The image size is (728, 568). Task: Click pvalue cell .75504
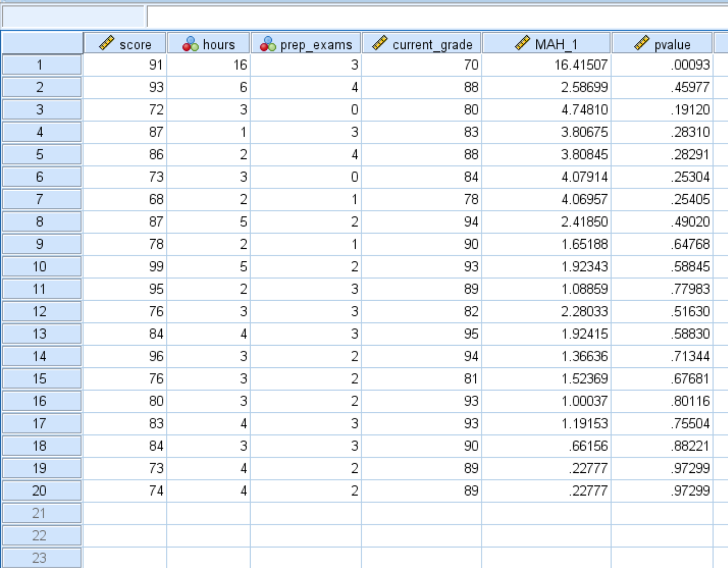tap(662, 424)
